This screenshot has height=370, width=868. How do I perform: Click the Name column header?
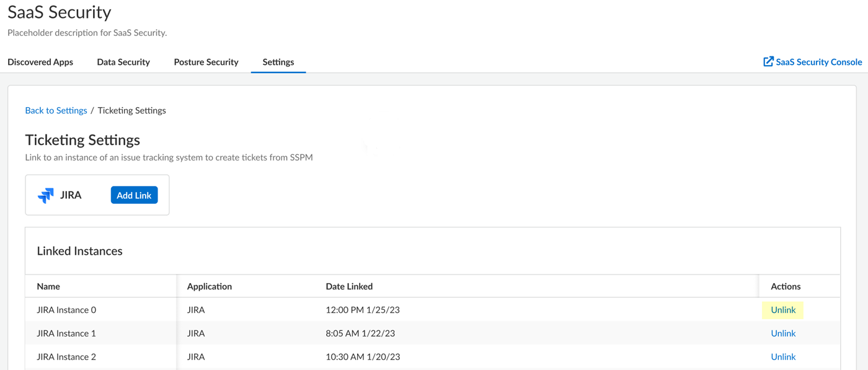48,286
